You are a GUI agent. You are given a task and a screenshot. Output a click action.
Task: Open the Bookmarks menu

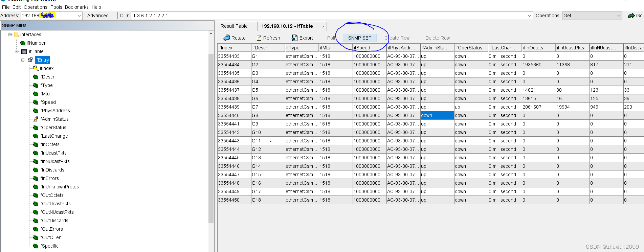[x=77, y=7]
